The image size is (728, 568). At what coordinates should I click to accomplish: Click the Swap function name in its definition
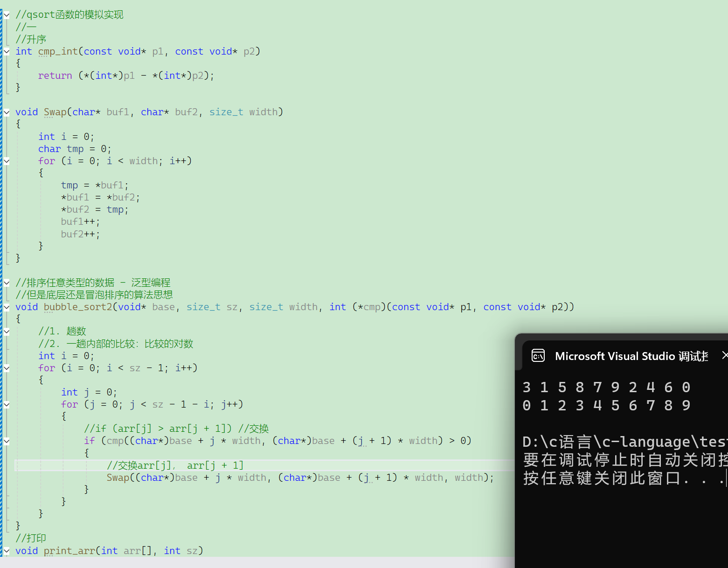55,112
